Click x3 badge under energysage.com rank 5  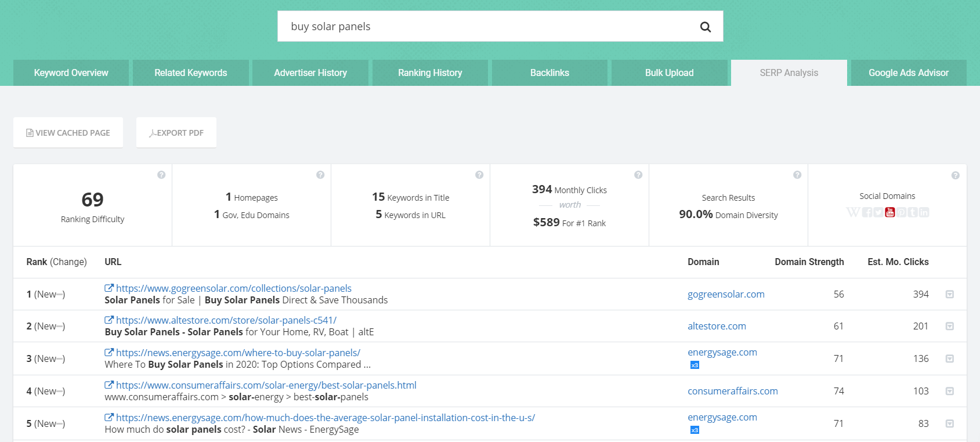click(695, 430)
